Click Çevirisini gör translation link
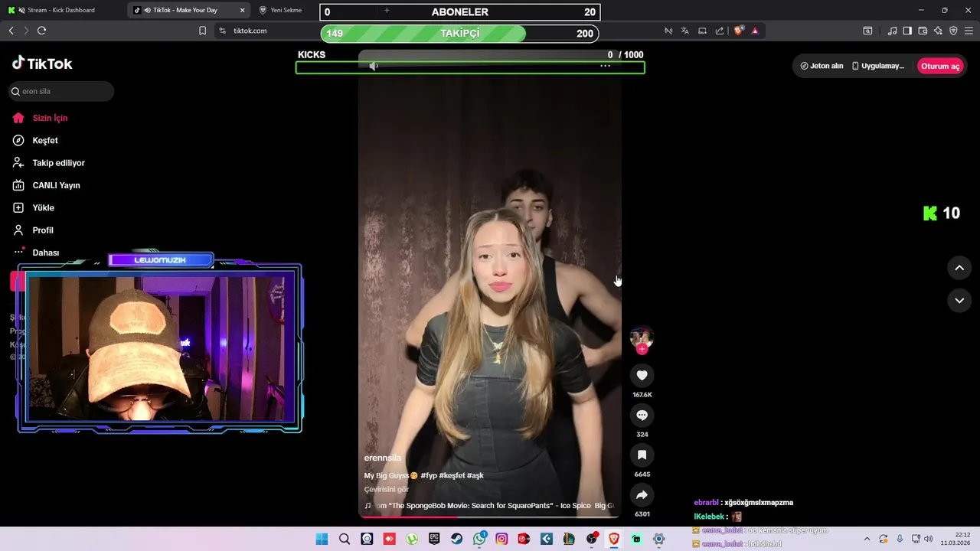Screen dimensions: 980x551 click(x=386, y=489)
